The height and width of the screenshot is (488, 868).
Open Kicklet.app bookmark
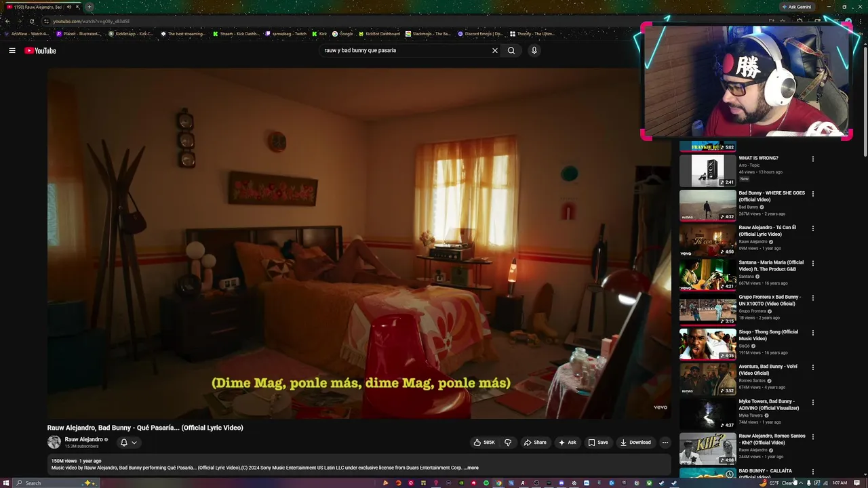tap(132, 33)
